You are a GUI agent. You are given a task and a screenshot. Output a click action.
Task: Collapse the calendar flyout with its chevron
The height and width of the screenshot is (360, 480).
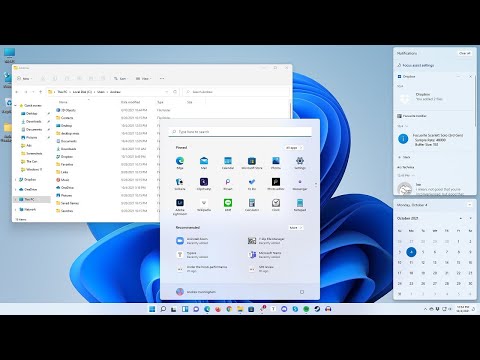coord(470,205)
